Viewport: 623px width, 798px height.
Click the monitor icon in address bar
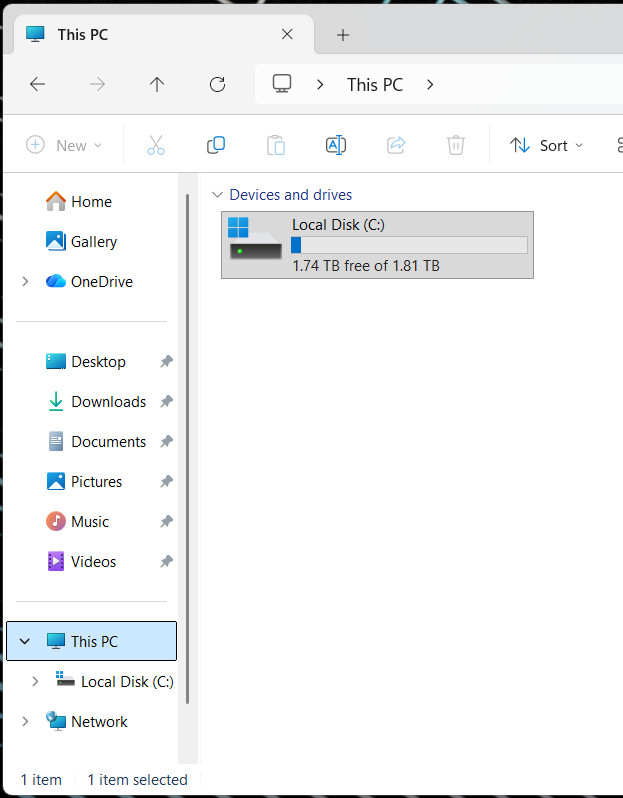(x=282, y=84)
